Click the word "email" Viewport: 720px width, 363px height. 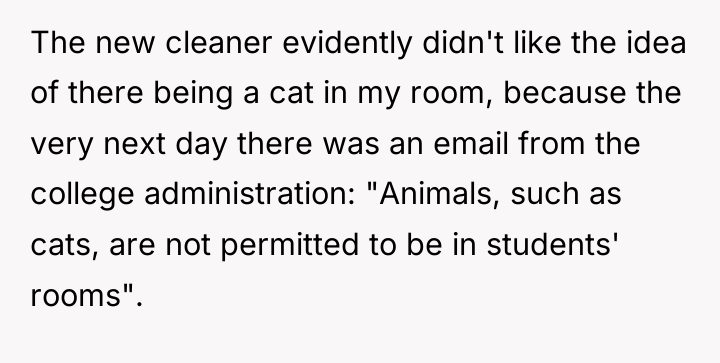pyautogui.click(x=471, y=143)
